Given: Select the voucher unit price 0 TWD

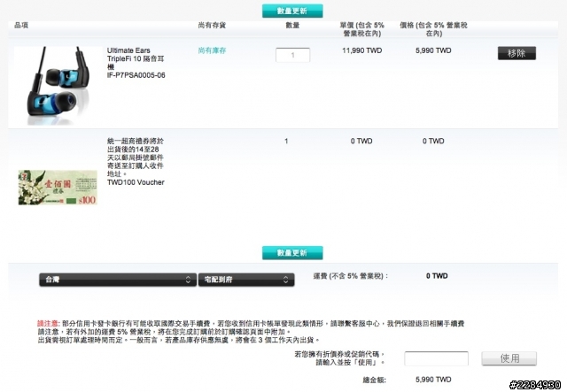Looking at the screenshot, I should [x=361, y=141].
